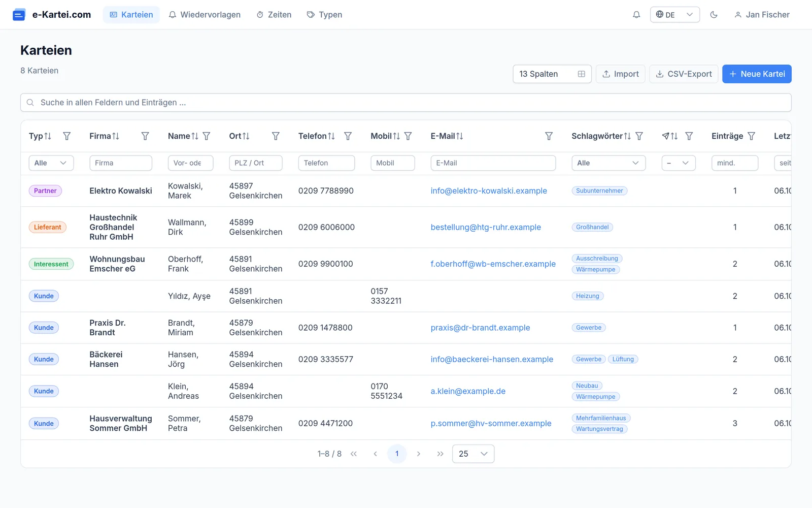
Task: Open the DE language dropdown
Action: point(674,15)
